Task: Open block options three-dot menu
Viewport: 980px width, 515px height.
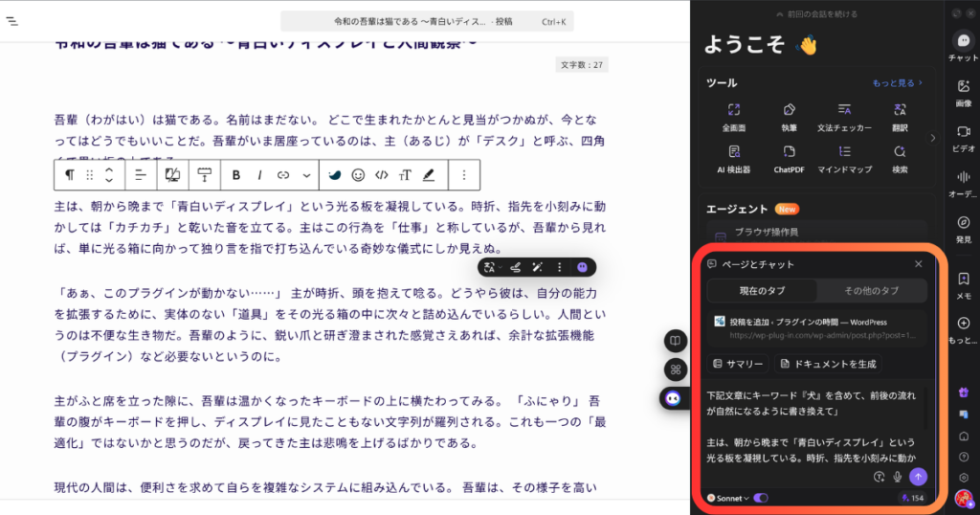Action: (x=464, y=175)
